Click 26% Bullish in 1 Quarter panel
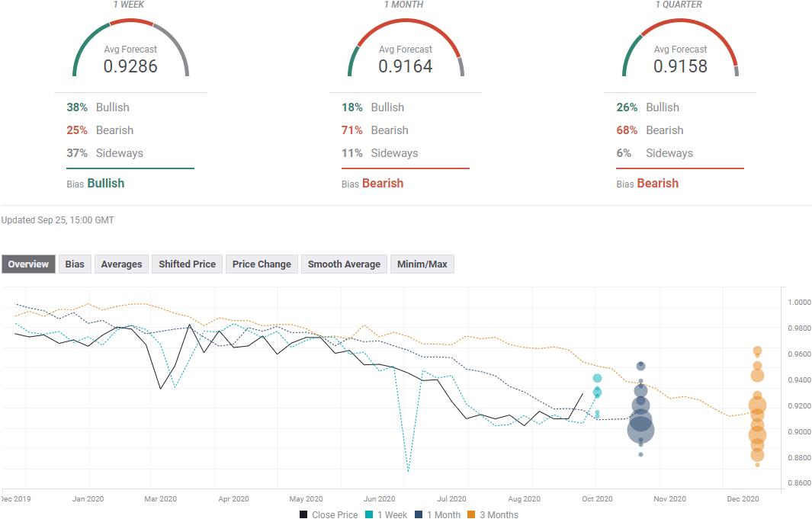This screenshot has width=812, height=519. pos(648,107)
